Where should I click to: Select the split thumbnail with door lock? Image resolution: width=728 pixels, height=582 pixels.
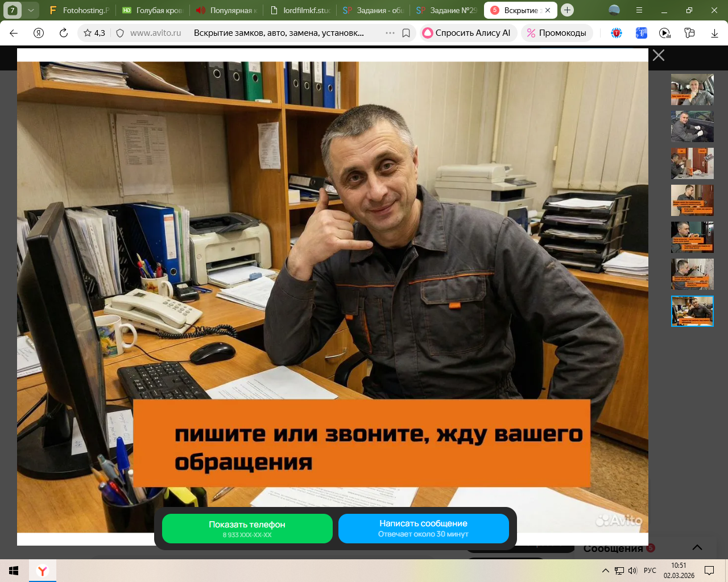[x=692, y=163]
